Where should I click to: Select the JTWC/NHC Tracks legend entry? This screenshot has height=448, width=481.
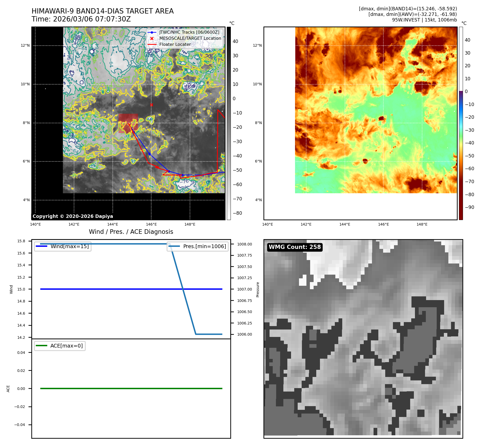[189, 32]
